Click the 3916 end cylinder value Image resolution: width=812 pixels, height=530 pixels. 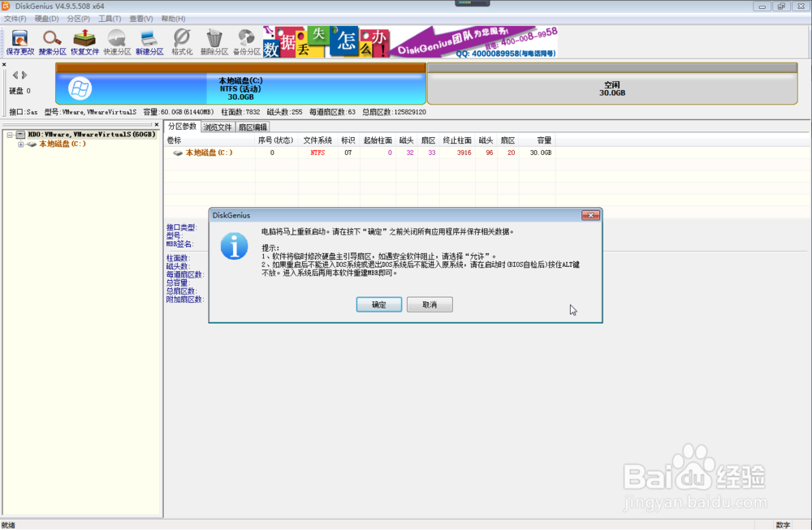(x=464, y=153)
